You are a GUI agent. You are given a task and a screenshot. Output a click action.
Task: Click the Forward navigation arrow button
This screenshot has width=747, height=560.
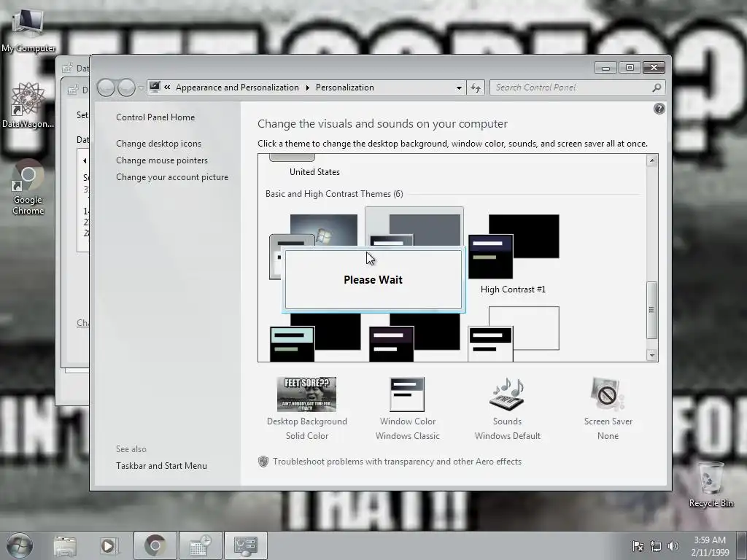126,87
